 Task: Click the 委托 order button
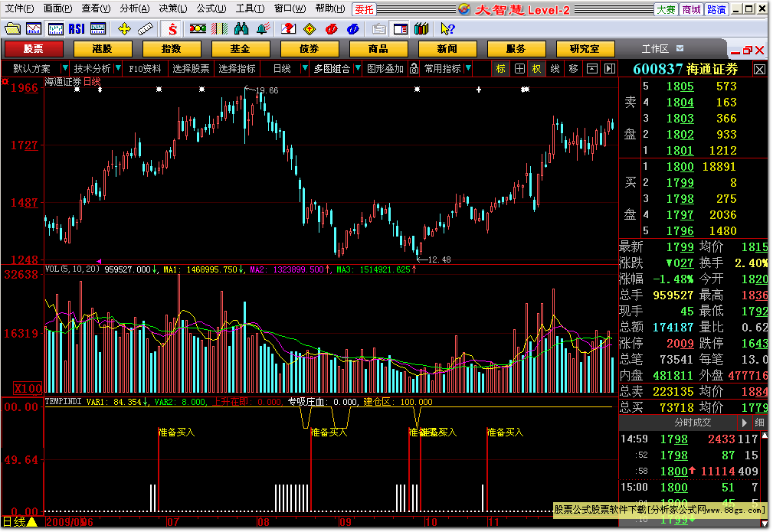pyautogui.click(x=365, y=9)
